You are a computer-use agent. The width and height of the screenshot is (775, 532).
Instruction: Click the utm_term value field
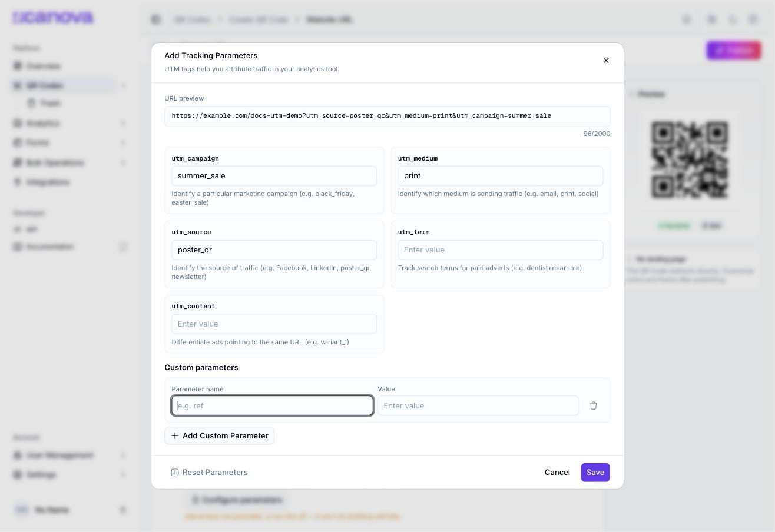(501, 250)
